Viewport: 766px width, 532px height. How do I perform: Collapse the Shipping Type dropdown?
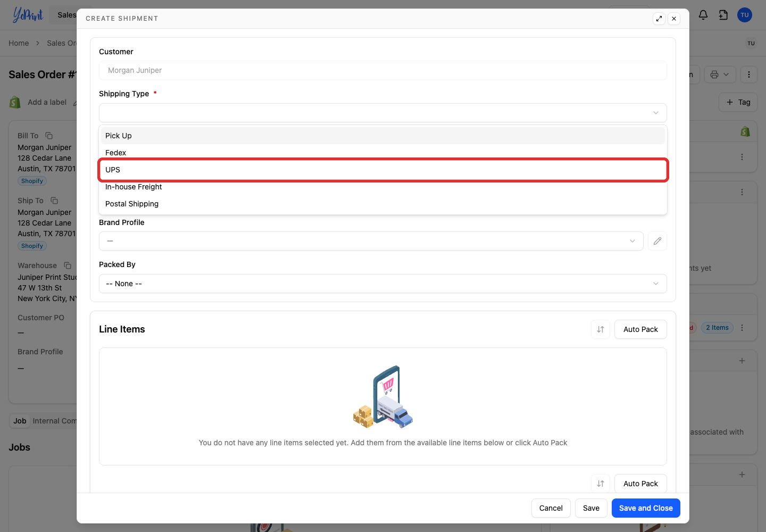tap(383, 113)
